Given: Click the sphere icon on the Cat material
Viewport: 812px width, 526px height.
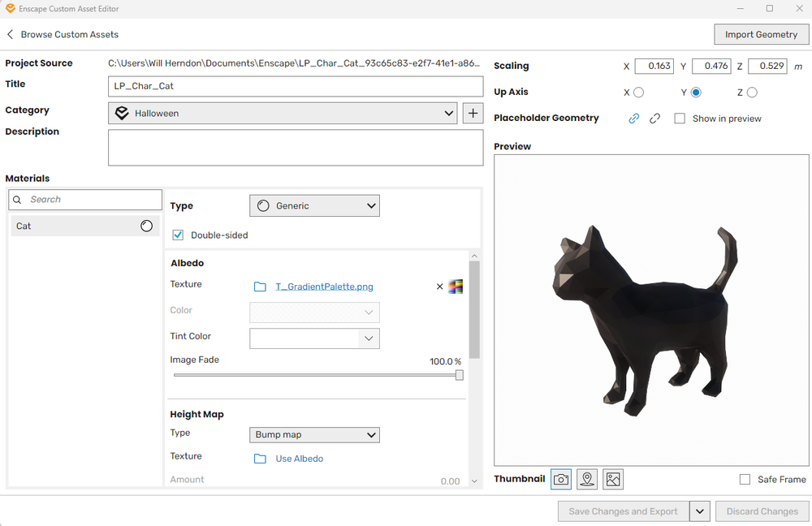Looking at the screenshot, I should tap(146, 226).
